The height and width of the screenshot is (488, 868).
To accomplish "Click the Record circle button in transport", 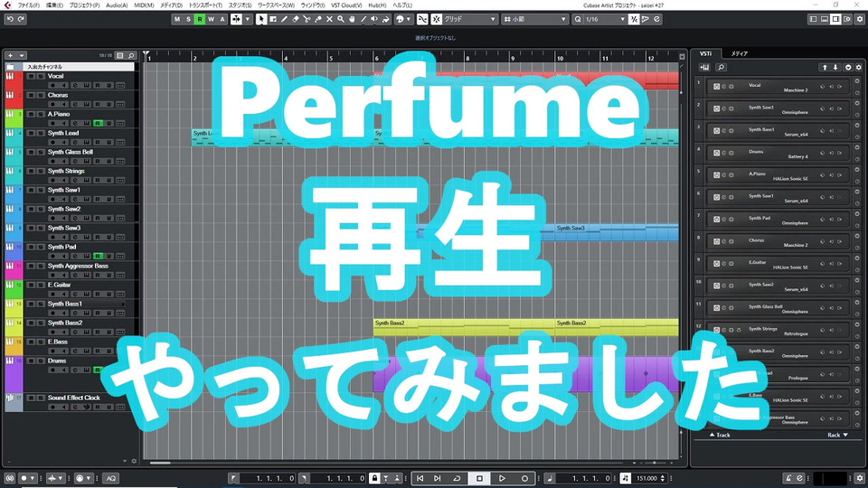I will [524, 478].
